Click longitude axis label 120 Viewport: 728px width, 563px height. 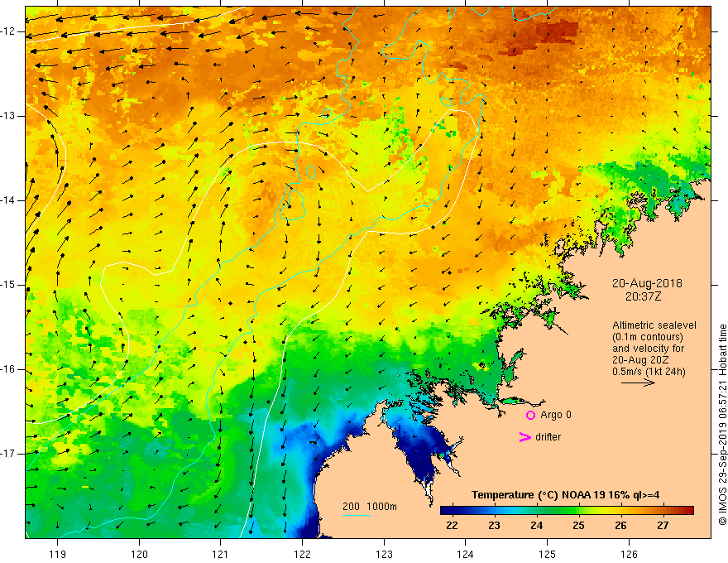[139, 554]
